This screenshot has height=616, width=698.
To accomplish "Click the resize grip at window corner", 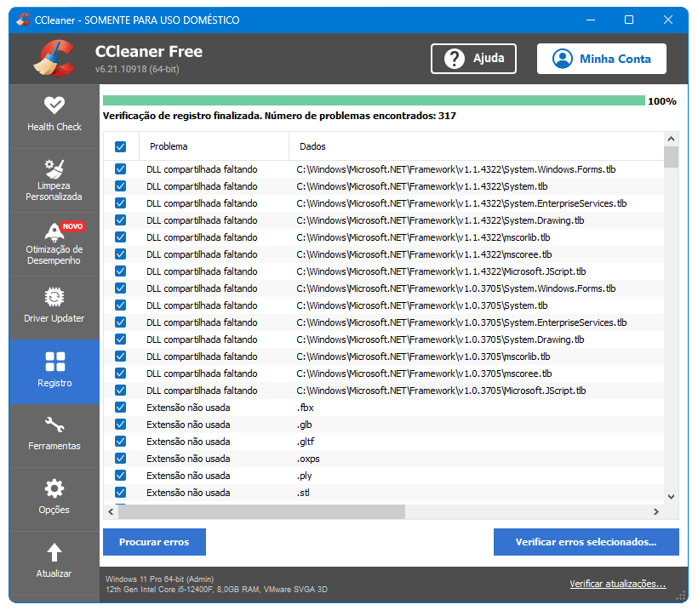I will point(681,596).
